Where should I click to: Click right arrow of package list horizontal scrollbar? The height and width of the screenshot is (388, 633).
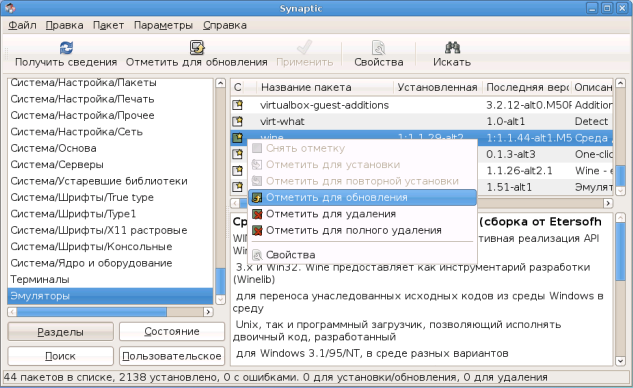(608, 203)
